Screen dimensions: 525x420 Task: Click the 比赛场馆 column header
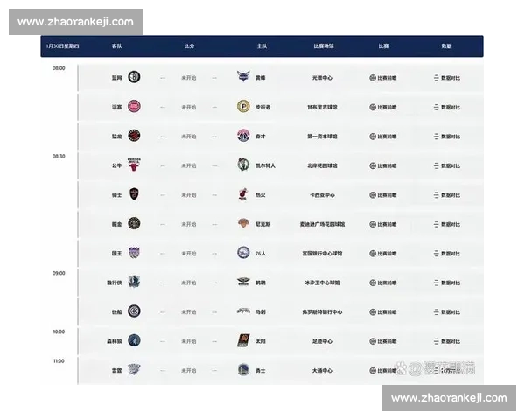click(x=324, y=45)
